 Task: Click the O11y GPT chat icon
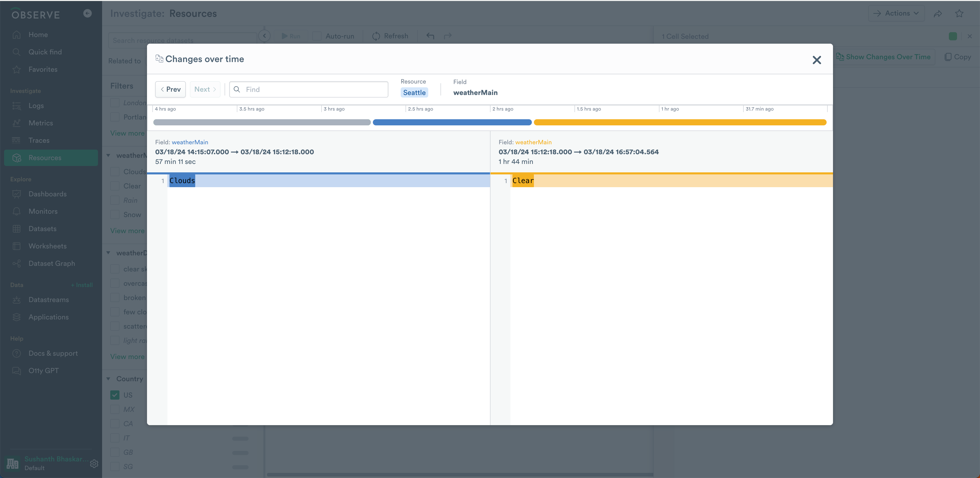click(16, 371)
